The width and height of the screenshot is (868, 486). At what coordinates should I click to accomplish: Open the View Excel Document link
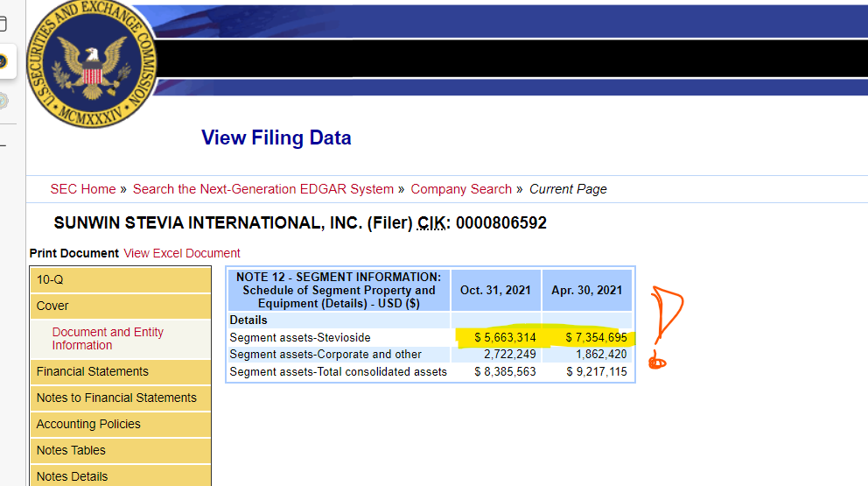click(182, 253)
